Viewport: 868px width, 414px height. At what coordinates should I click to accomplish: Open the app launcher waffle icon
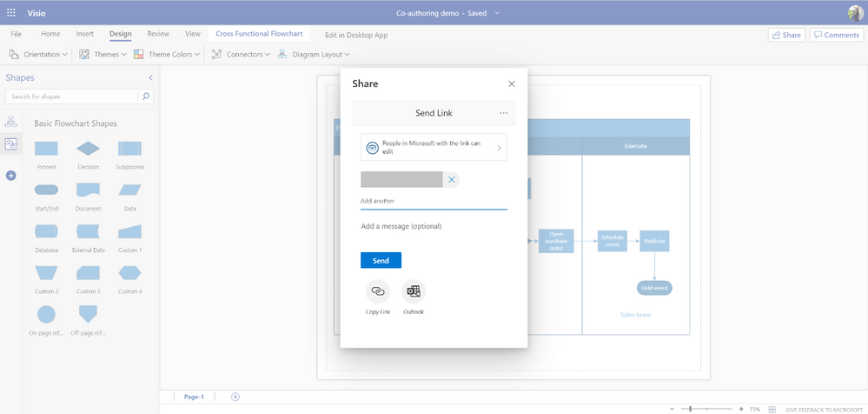tap(11, 13)
